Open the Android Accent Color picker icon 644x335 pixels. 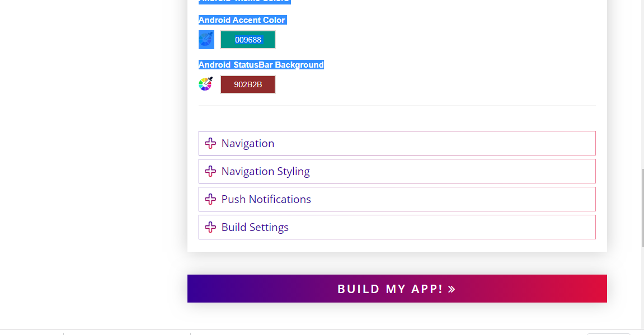click(206, 40)
